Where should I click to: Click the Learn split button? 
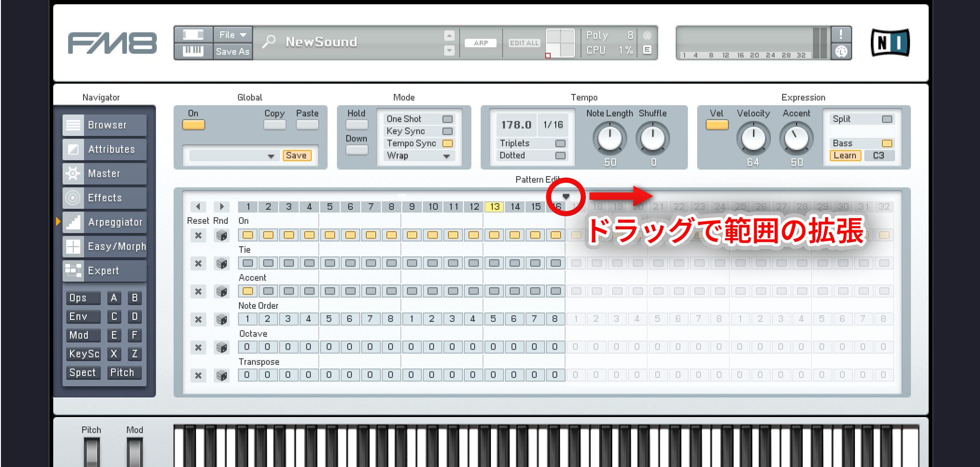[x=845, y=156]
